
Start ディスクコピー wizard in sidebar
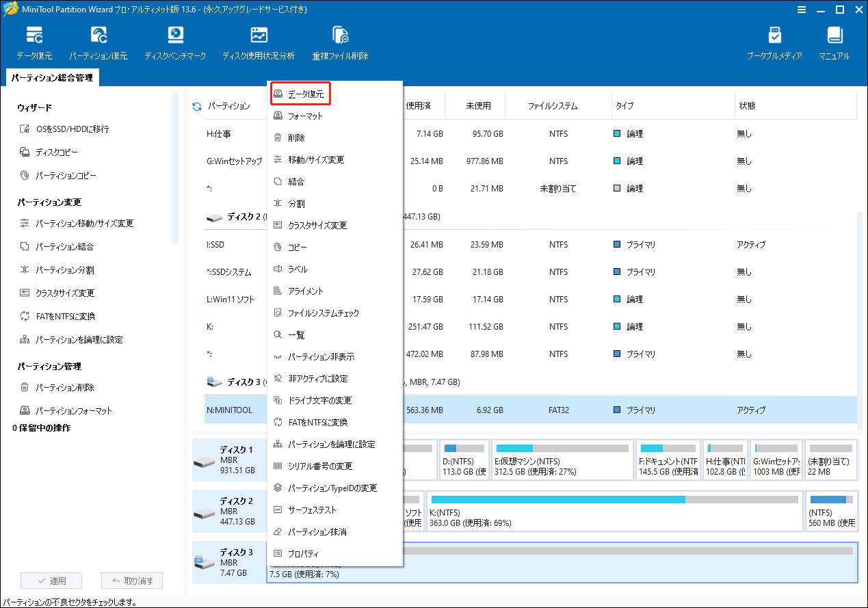[49, 153]
